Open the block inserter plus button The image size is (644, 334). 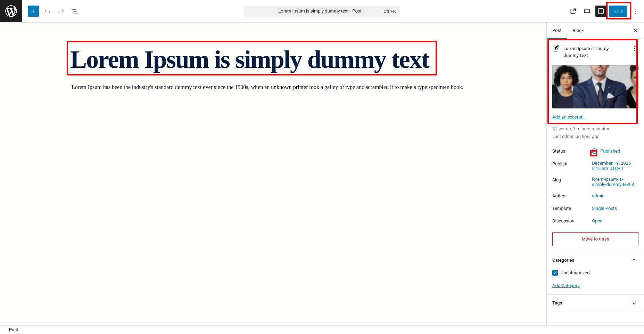coord(33,11)
